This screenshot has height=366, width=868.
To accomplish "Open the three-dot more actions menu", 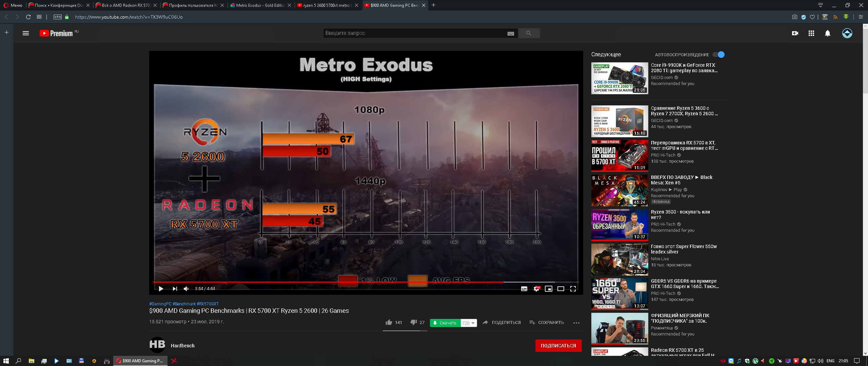I will (576, 323).
